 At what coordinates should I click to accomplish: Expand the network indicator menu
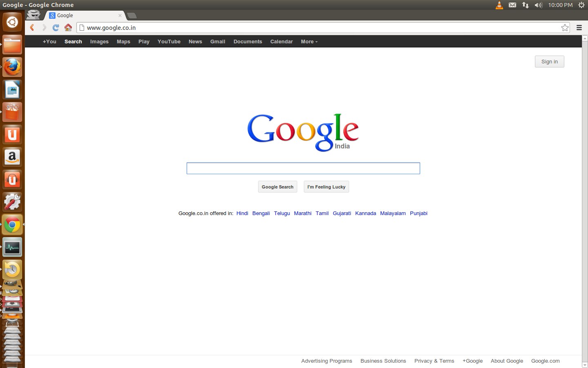[x=526, y=5]
